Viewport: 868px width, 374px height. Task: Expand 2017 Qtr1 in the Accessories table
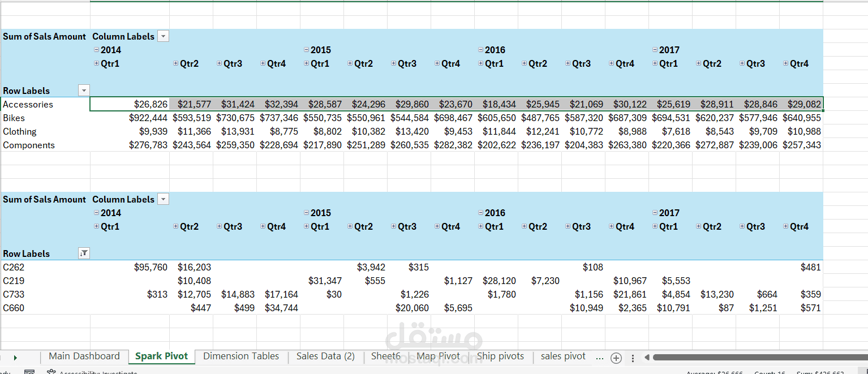655,63
